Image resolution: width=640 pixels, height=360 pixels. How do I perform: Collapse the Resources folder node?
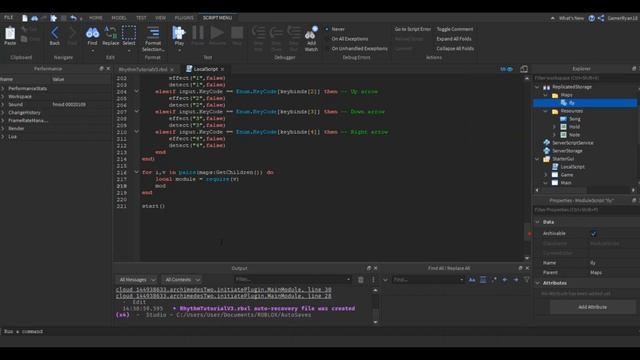tap(546, 111)
